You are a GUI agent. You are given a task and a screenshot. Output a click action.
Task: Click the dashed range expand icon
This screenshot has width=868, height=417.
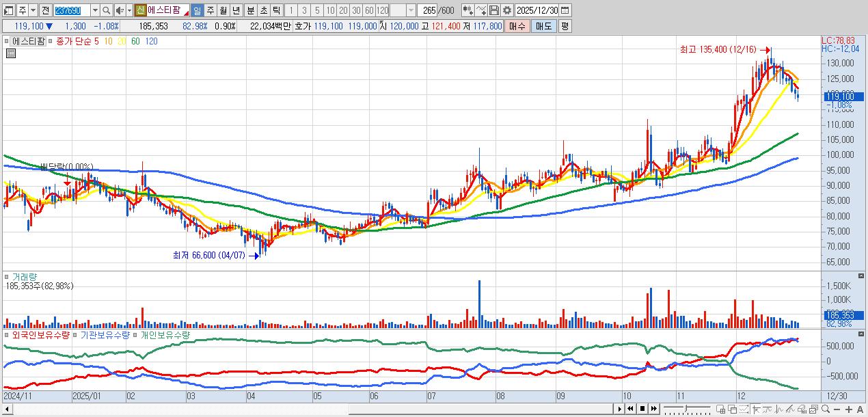[744, 409]
